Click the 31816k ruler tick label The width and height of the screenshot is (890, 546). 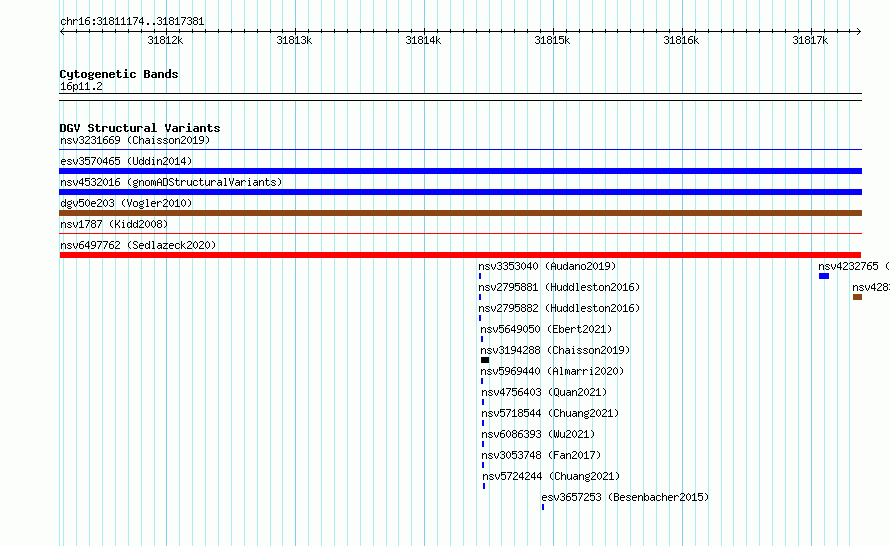pyautogui.click(x=681, y=40)
